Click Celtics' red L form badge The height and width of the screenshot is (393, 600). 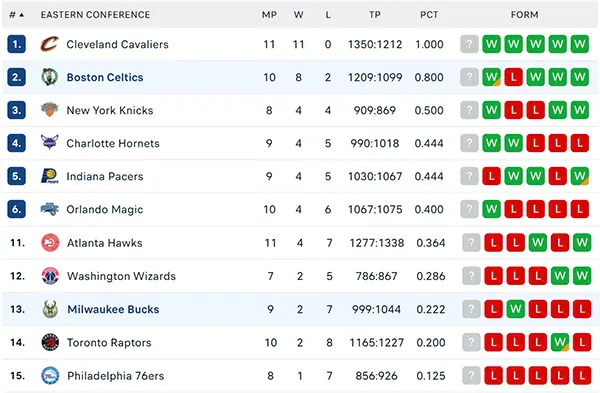514,77
